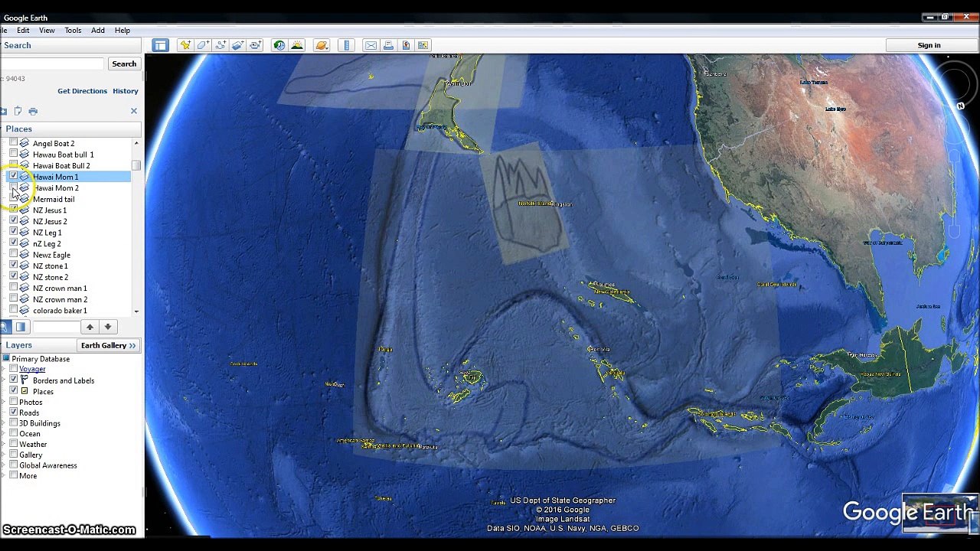Open the Earth Gallery button
980x551 pixels.
coord(108,346)
